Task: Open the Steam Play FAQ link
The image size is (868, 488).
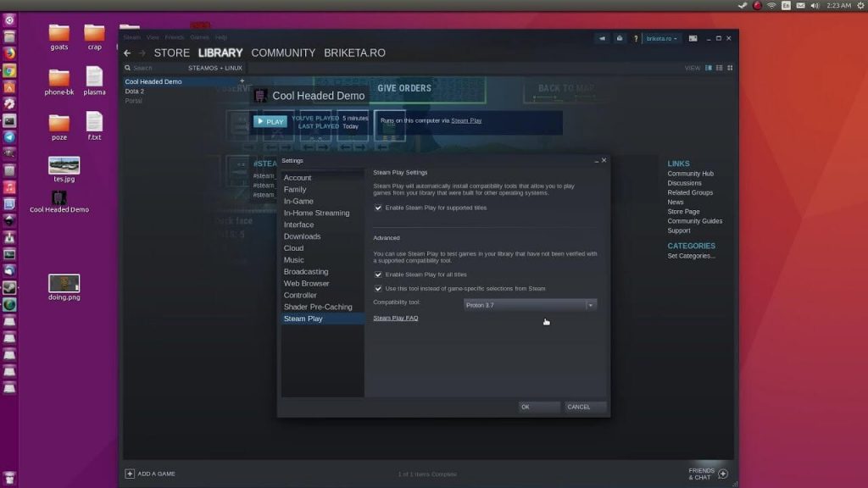Action: click(395, 317)
